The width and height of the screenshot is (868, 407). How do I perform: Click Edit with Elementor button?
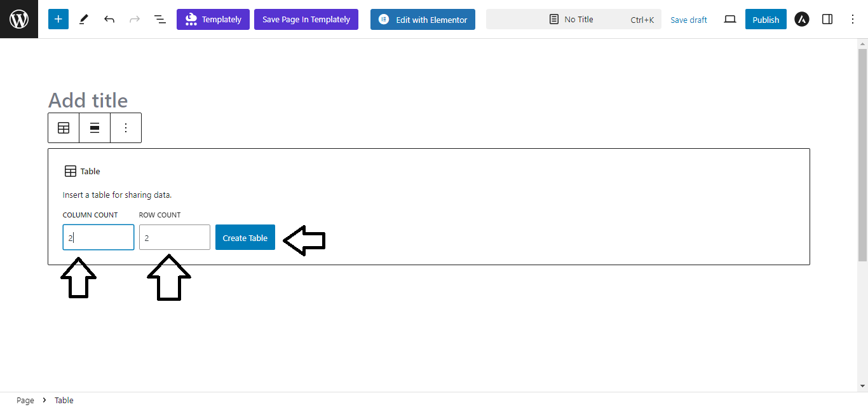(423, 19)
